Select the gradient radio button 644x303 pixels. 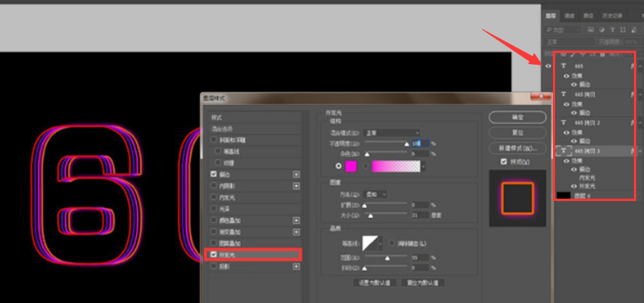coord(365,166)
